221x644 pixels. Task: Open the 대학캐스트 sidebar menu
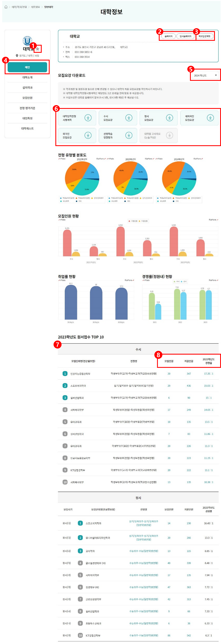coord(27,129)
